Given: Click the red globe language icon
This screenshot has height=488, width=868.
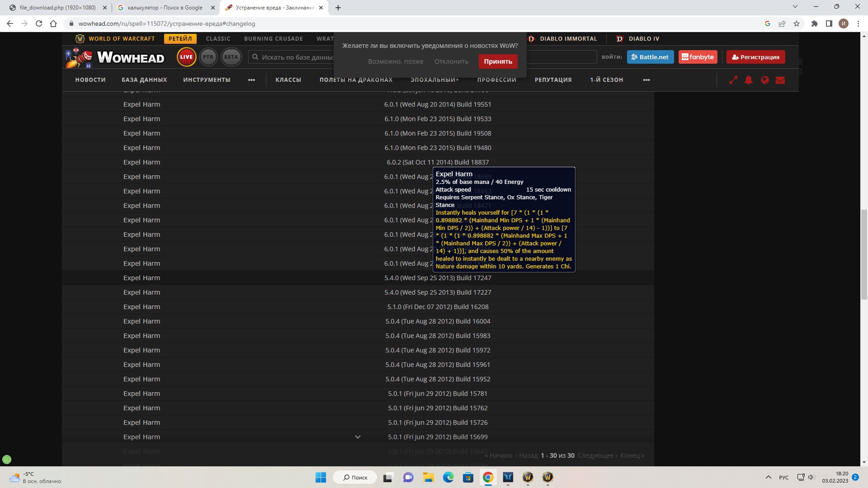Looking at the screenshot, I should click(x=765, y=80).
